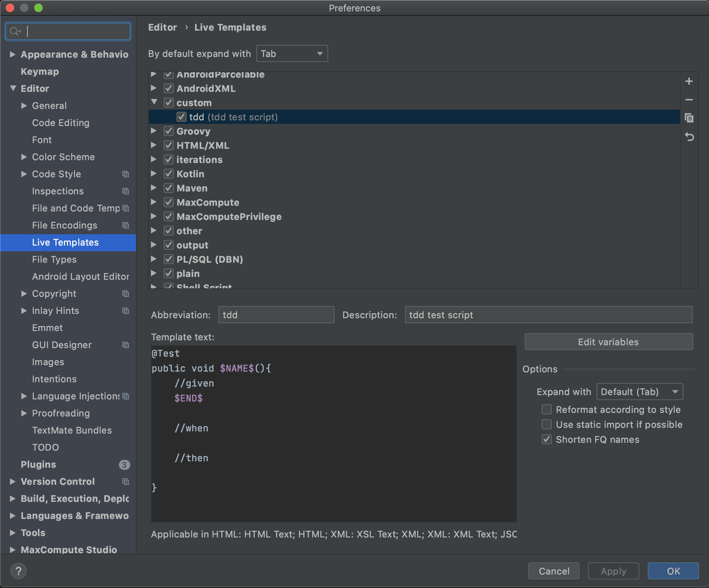Click the Plugins update count badge

[124, 464]
